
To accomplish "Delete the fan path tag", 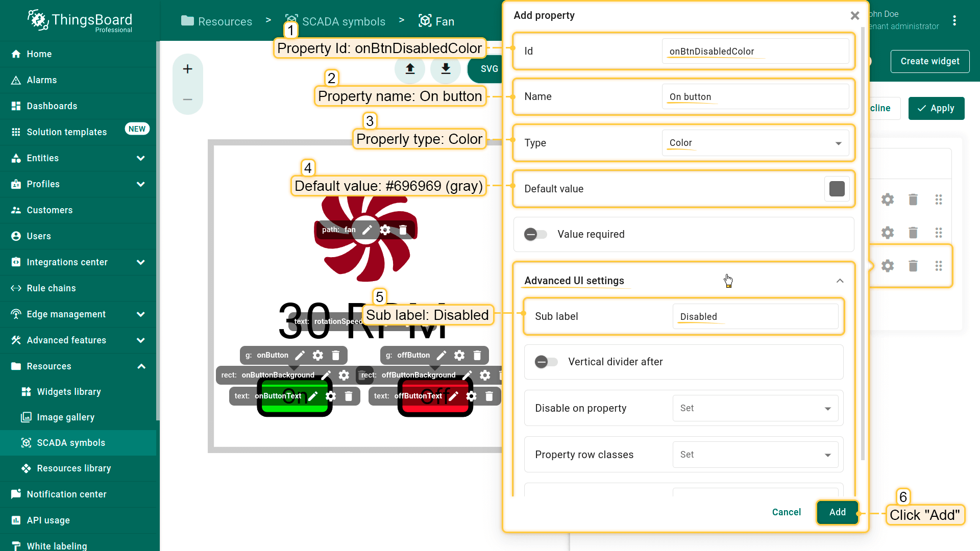I will pos(403,230).
